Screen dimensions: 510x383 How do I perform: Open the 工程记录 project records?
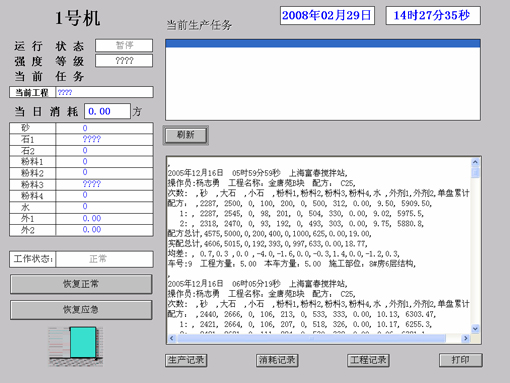[368, 360]
